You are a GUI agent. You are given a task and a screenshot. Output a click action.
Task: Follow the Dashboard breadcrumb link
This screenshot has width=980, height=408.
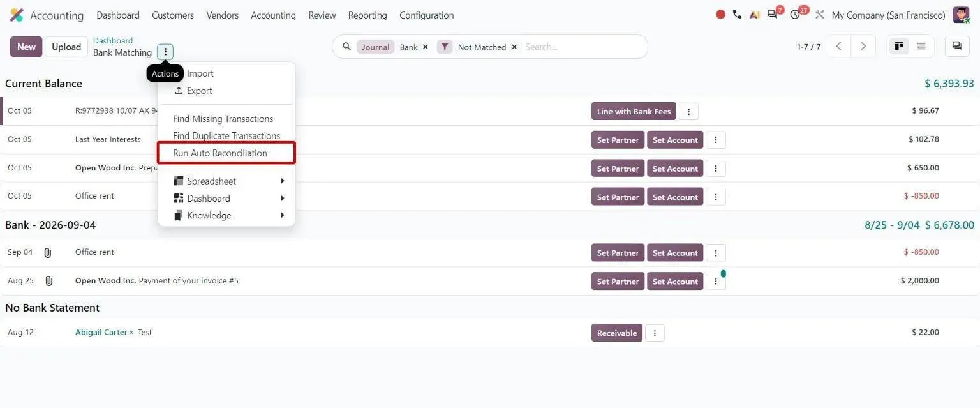point(113,40)
